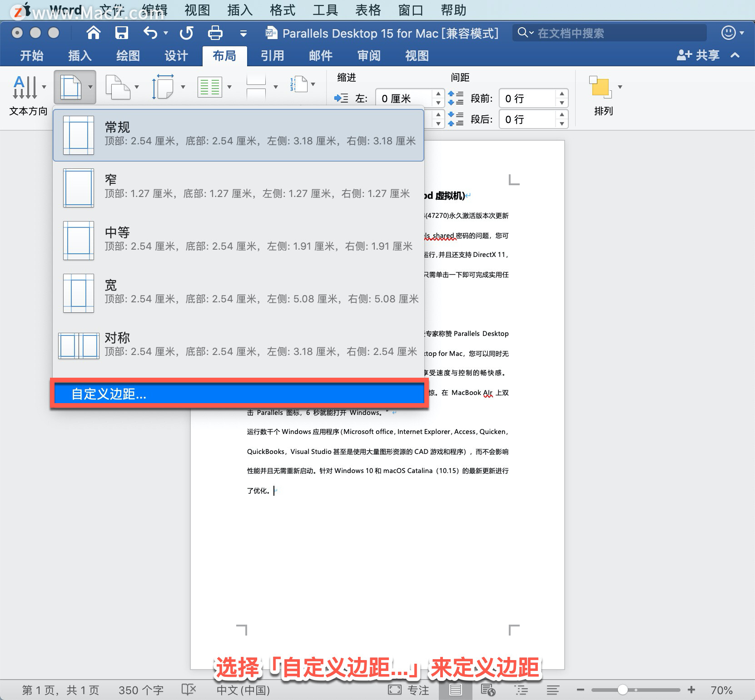Click the 段前 spacing before field
Screen dimensions: 755x700
[527, 99]
